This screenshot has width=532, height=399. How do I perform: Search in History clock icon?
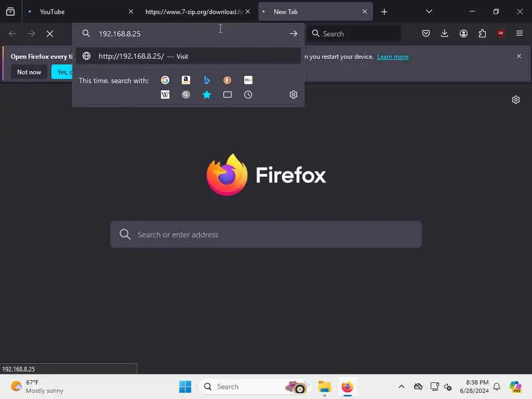[x=248, y=95]
